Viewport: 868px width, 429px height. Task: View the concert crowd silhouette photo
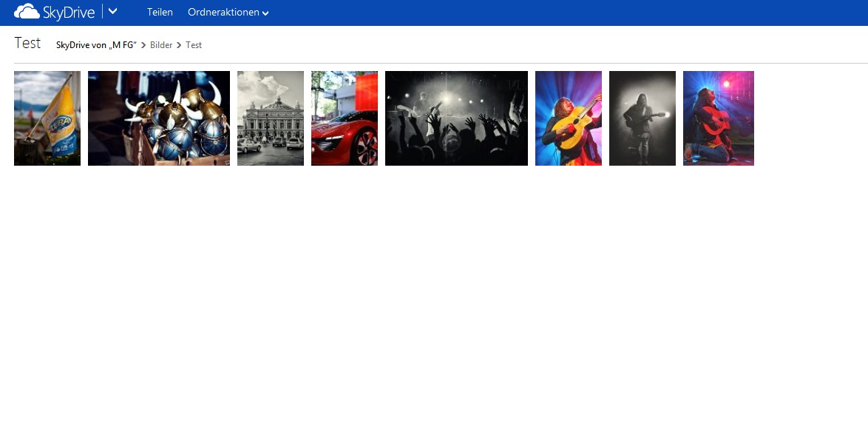(456, 118)
